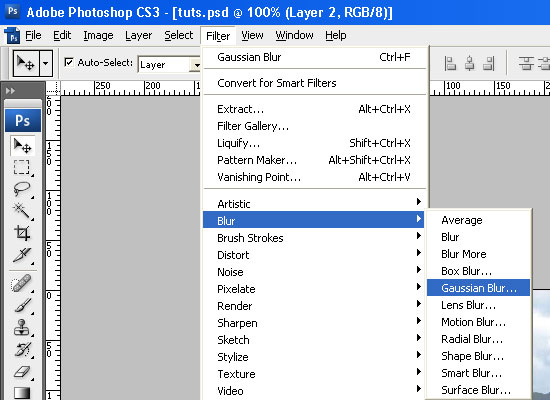Open the tool preset picker arrow

(x=46, y=63)
